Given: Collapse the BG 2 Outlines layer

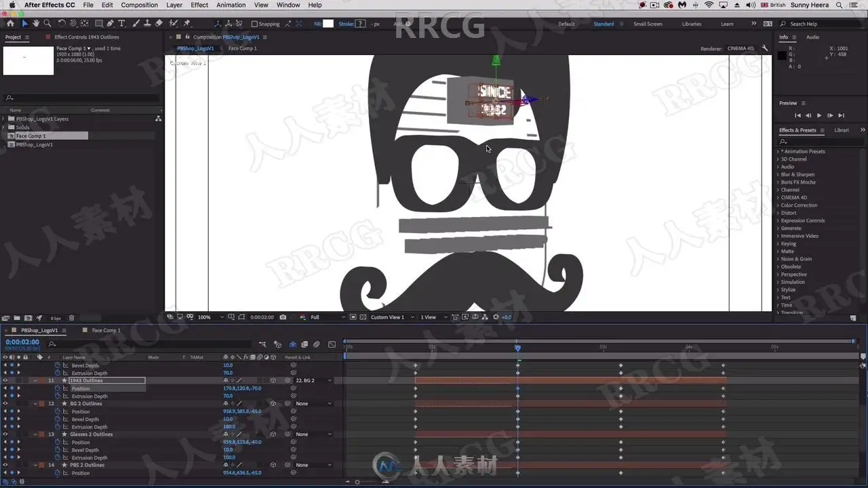Looking at the screenshot, I should 35,404.
